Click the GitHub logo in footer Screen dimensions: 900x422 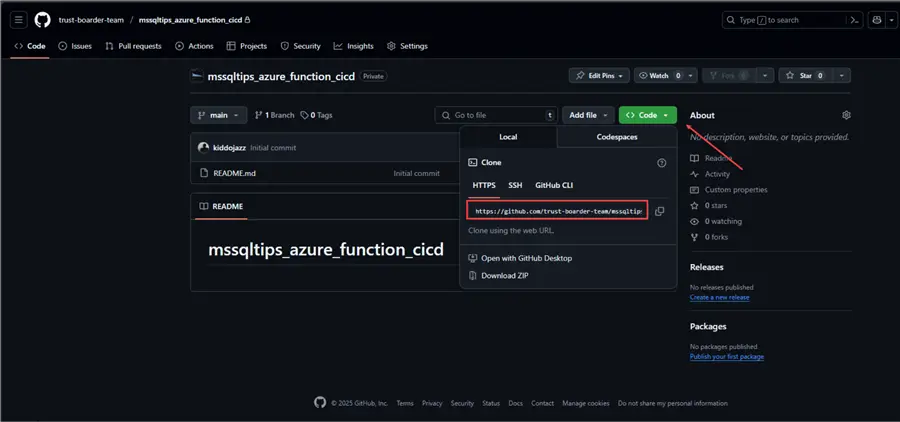[x=320, y=402]
